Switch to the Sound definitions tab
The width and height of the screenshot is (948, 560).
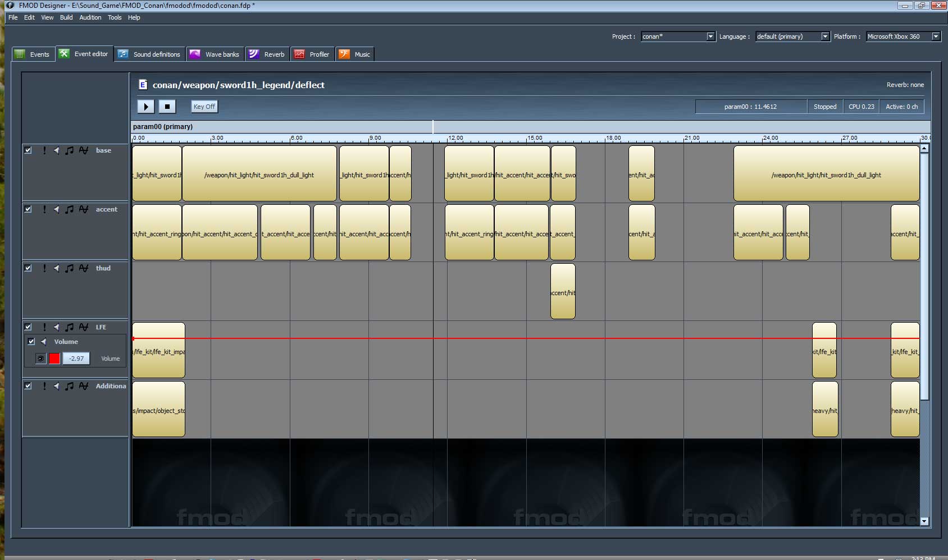coord(149,54)
